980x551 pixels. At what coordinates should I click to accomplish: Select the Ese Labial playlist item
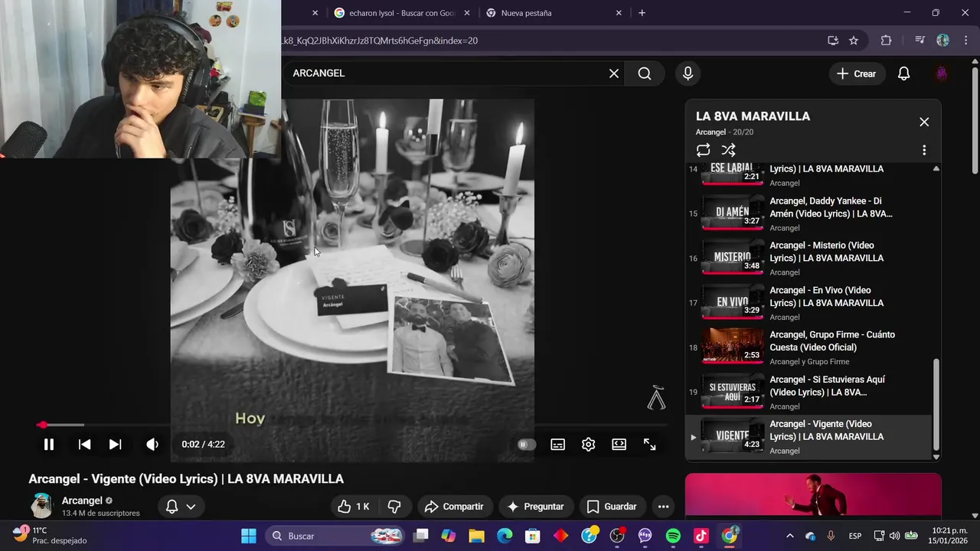coord(808,175)
